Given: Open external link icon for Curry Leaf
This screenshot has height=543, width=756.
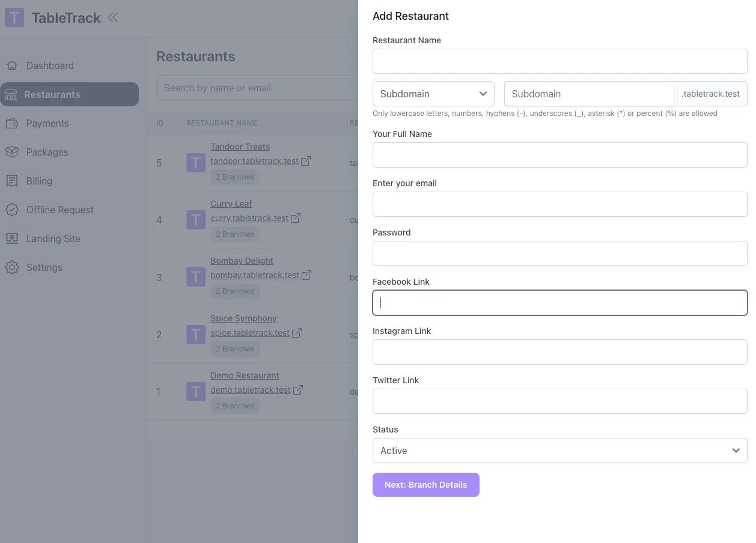Looking at the screenshot, I should (x=296, y=218).
